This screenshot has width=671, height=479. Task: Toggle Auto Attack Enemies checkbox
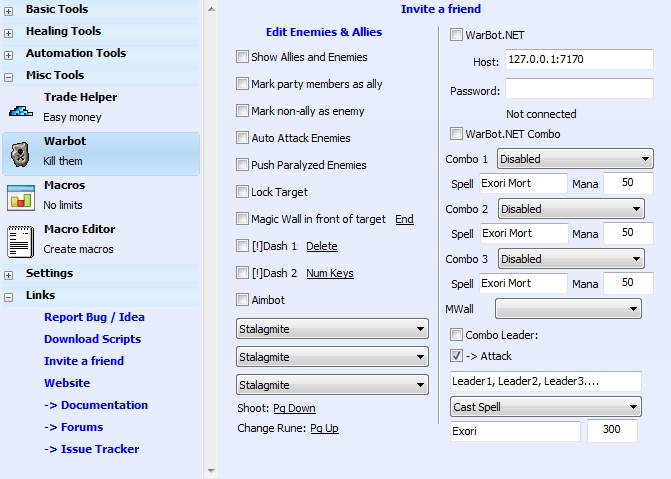(243, 138)
